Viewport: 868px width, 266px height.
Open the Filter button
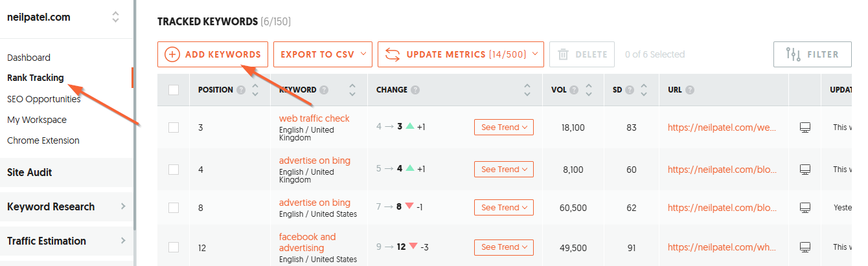coord(812,54)
